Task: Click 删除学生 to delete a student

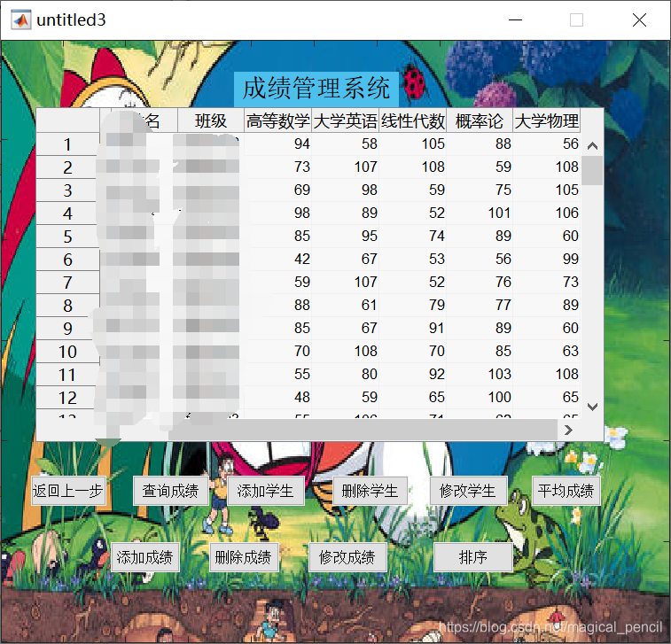Action: pos(370,491)
